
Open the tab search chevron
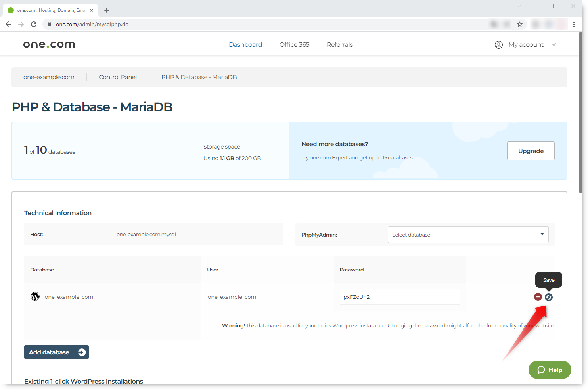(x=519, y=6)
